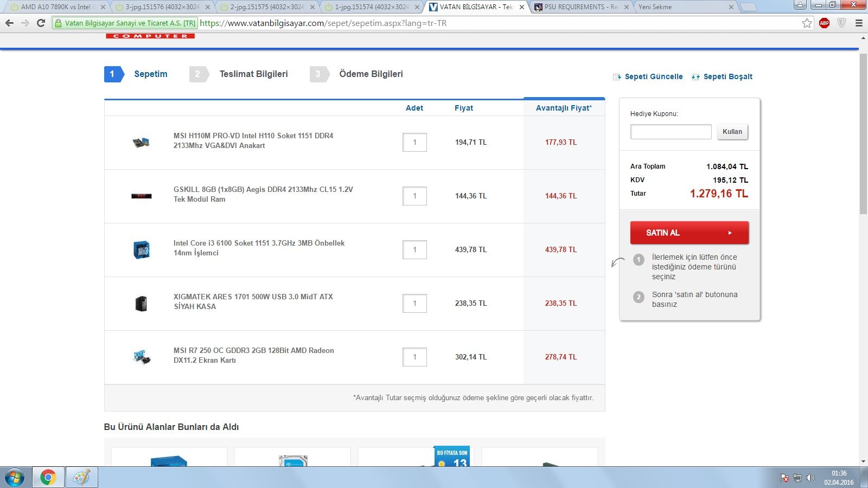Open a new tab with the new-tab button

[748, 7]
